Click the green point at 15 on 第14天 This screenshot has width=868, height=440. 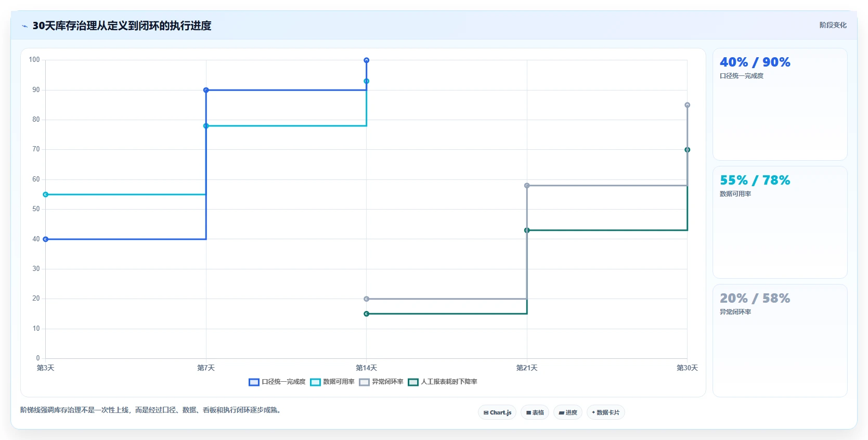[x=367, y=314]
